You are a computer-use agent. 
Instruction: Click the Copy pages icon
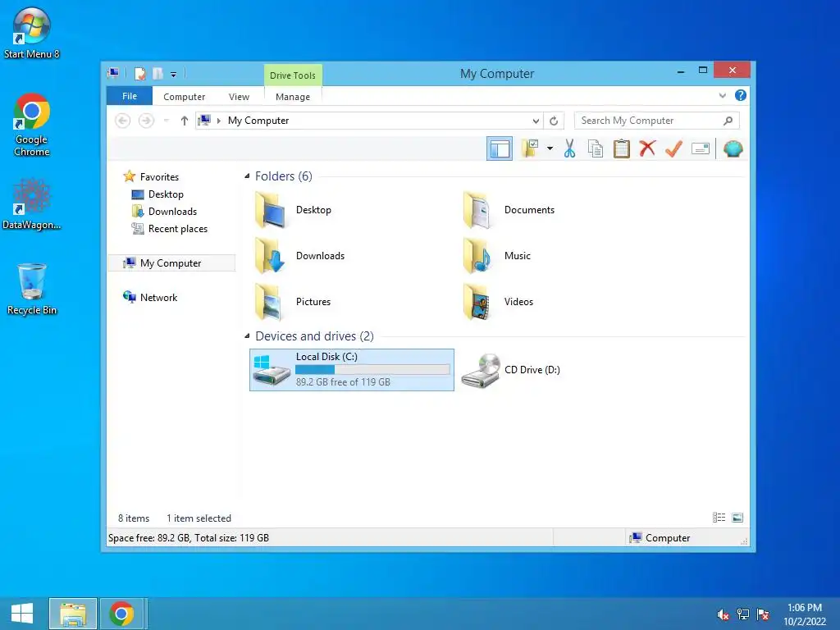pos(596,148)
